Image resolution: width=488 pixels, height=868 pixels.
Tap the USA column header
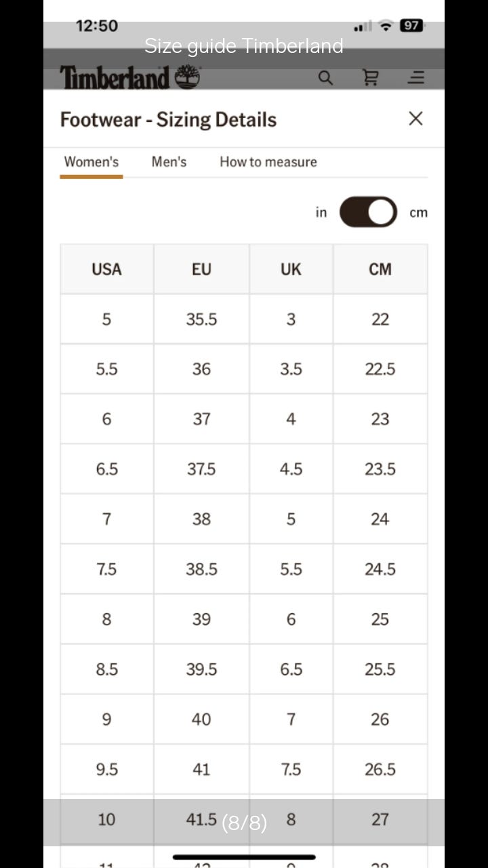(106, 269)
